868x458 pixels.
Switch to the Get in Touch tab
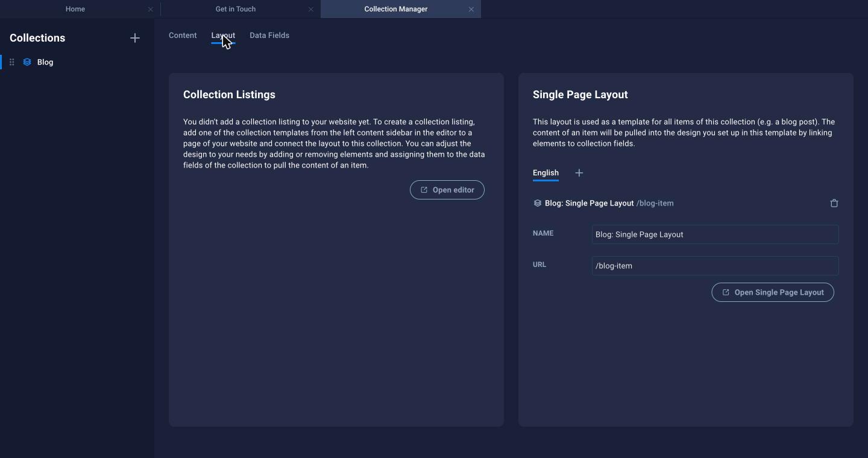click(236, 9)
